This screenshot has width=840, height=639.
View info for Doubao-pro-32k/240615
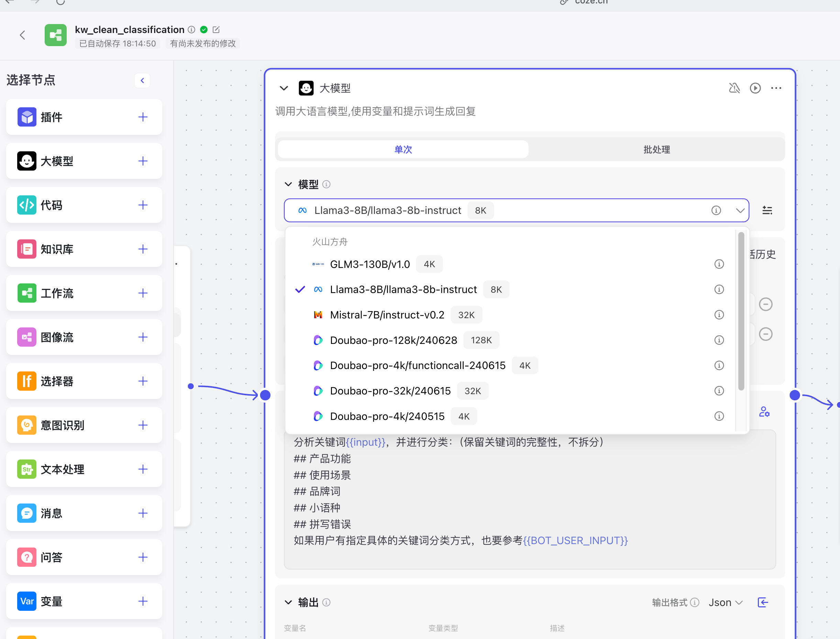[x=719, y=391]
